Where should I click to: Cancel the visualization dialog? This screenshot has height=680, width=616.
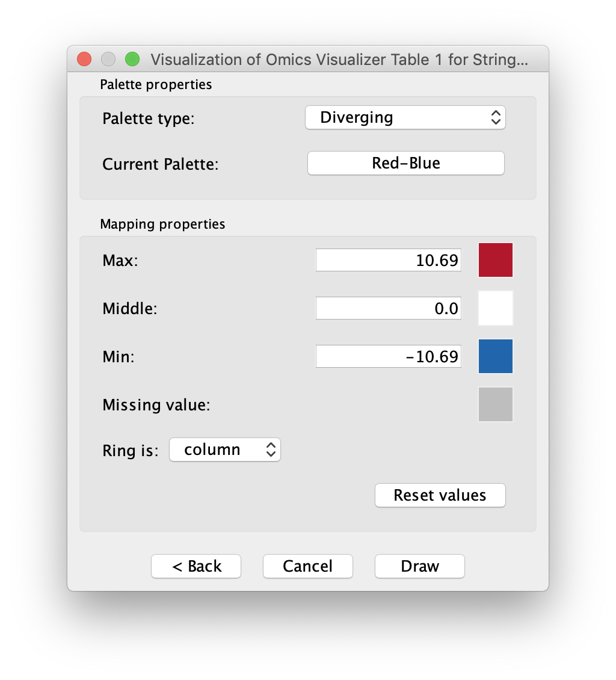pyautogui.click(x=307, y=566)
